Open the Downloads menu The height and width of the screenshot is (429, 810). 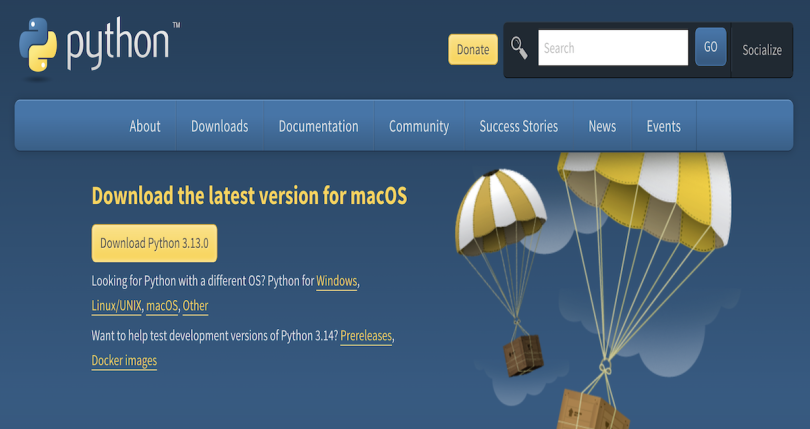click(219, 126)
